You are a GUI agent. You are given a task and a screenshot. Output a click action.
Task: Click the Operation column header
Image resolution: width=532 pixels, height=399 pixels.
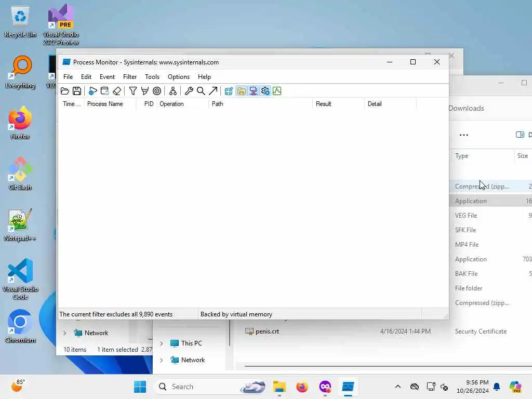[x=183, y=104]
